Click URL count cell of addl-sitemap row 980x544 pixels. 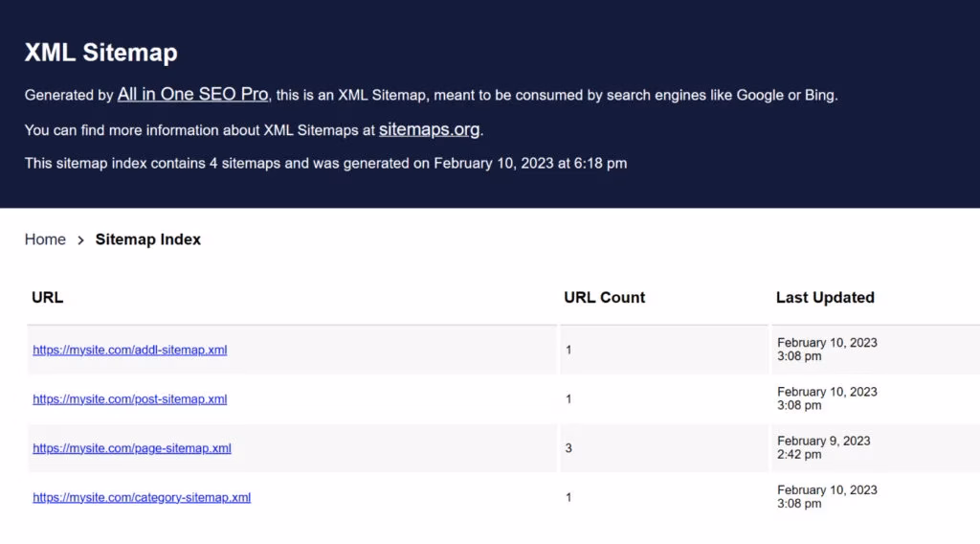(x=568, y=350)
